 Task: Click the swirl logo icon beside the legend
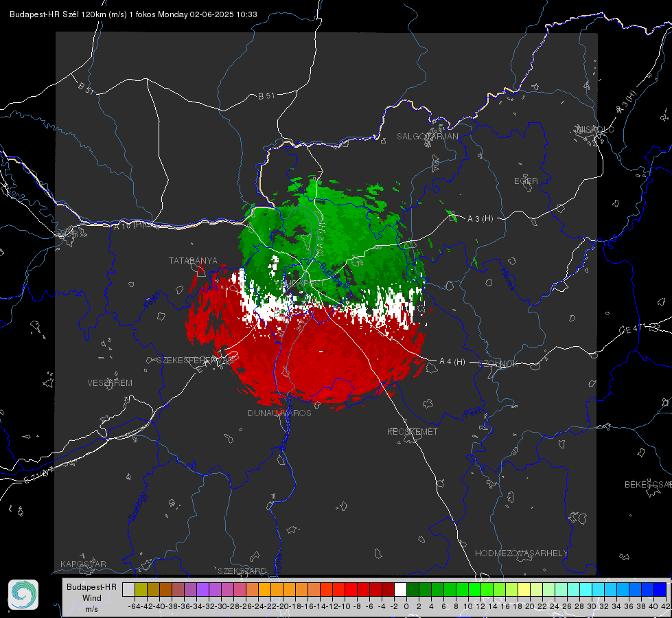coord(23,595)
